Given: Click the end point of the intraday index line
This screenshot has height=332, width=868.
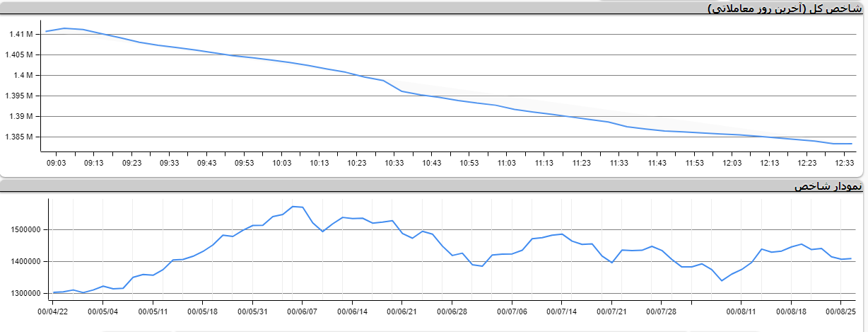Looking at the screenshot, I should tap(852, 144).
